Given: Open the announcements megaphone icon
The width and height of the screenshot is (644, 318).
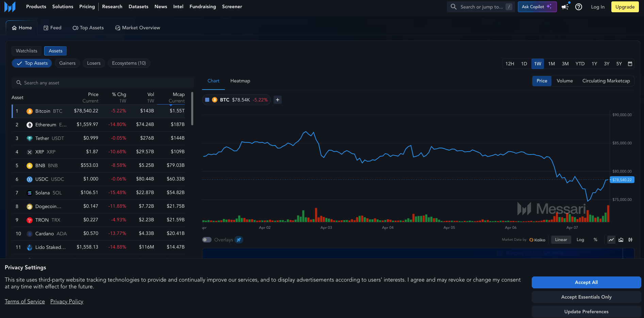Looking at the screenshot, I should point(565,7).
